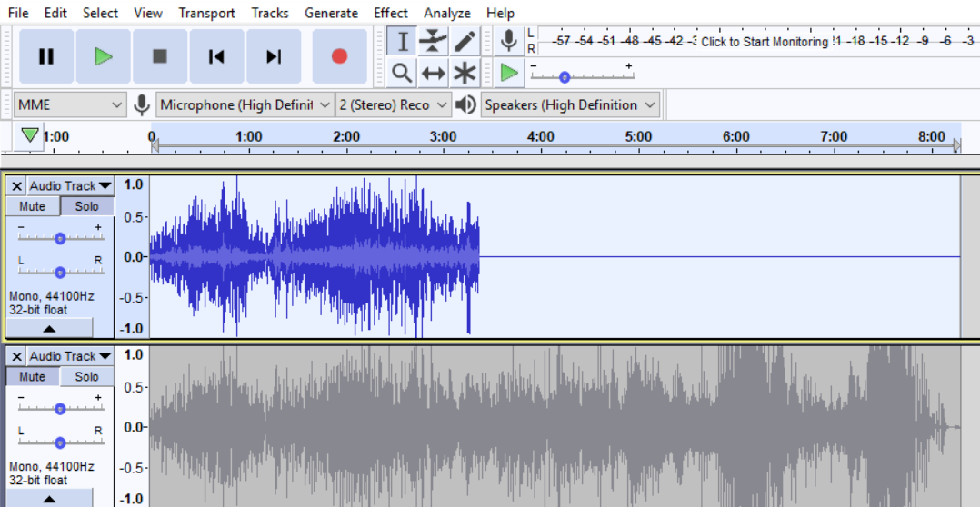980x507 pixels.
Task: Select the Multi-Tool asterisk icon
Action: click(465, 73)
